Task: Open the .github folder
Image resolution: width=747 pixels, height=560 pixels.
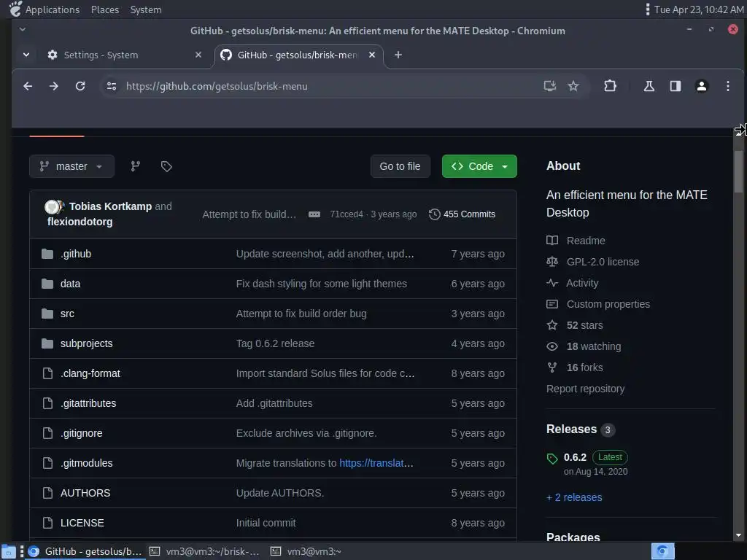Action: pos(76,254)
